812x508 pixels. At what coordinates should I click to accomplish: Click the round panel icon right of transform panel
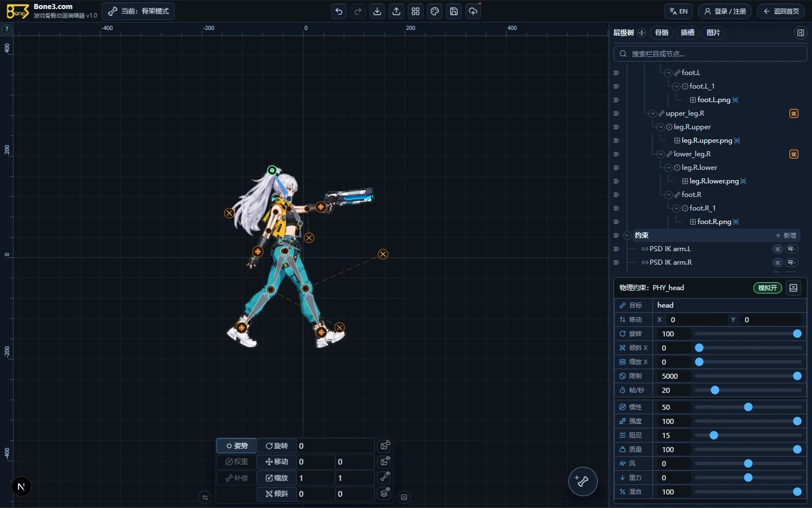click(404, 497)
